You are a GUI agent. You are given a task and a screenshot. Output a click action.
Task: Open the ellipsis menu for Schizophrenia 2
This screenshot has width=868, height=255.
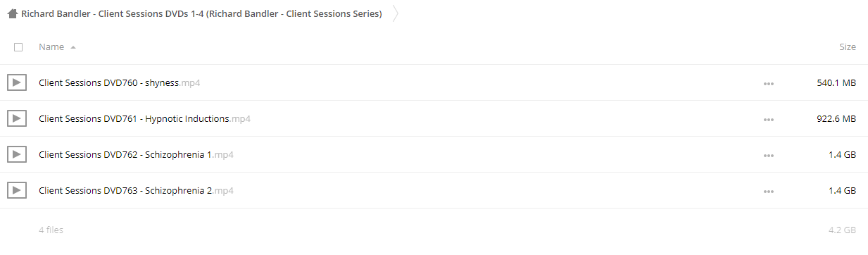coord(768,191)
